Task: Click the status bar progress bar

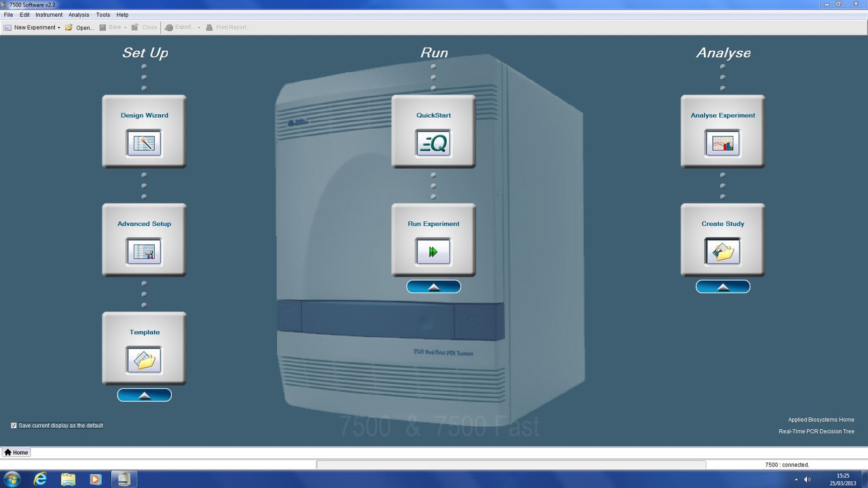Action: coord(511,465)
